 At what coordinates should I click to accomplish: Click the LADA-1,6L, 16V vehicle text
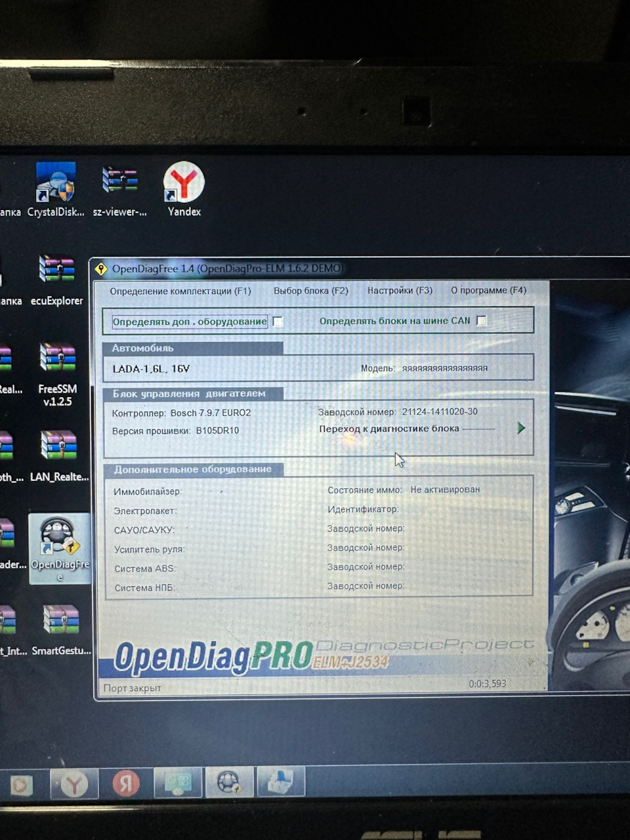[x=151, y=369]
